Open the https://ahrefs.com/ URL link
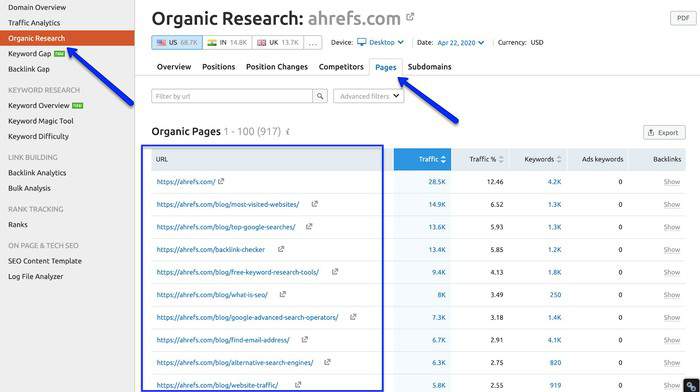This screenshot has width=700, height=392. (186, 182)
